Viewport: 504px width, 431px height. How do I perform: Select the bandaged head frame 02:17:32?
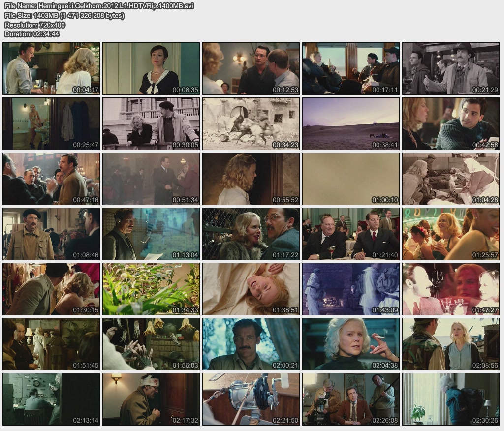pos(151,400)
